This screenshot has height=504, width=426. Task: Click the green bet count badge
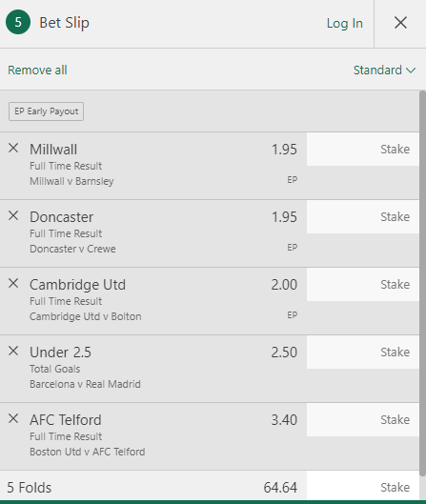[18, 22]
